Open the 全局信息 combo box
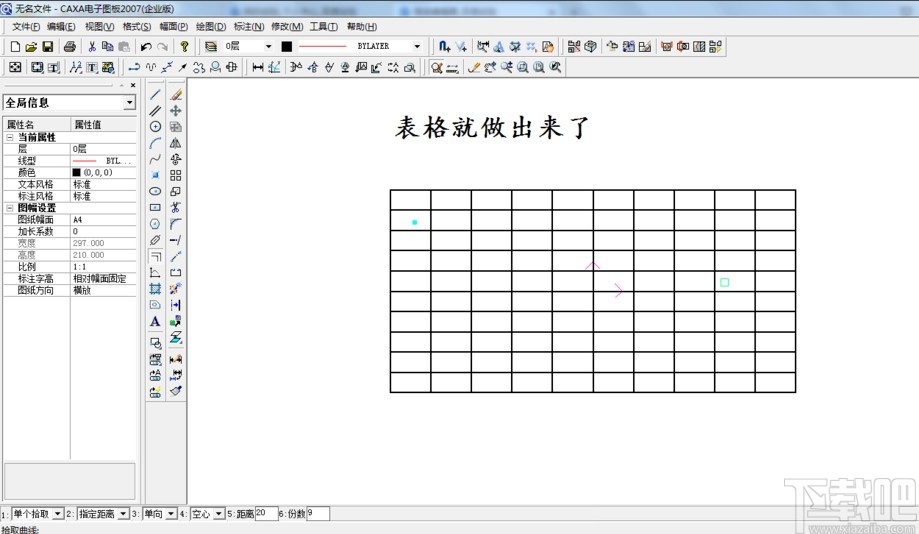This screenshot has width=919, height=534. coord(69,103)
